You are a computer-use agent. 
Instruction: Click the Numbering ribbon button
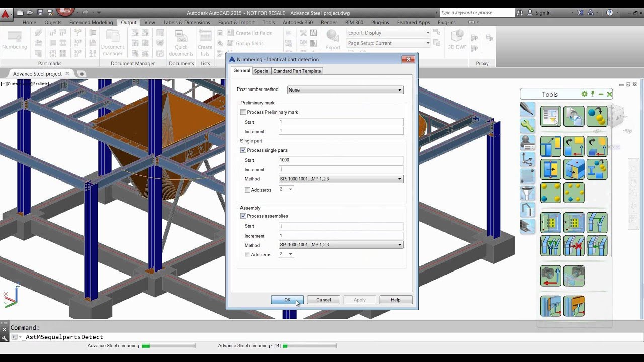click(15, 40)
